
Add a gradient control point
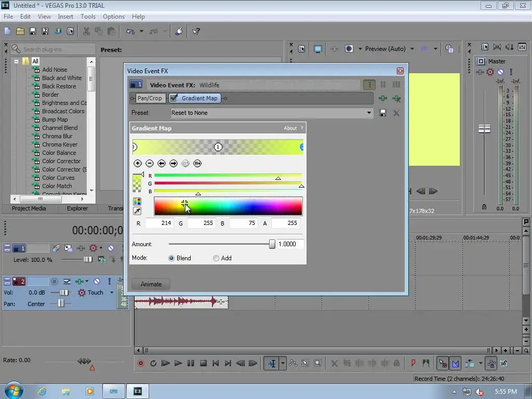[137, 164]
